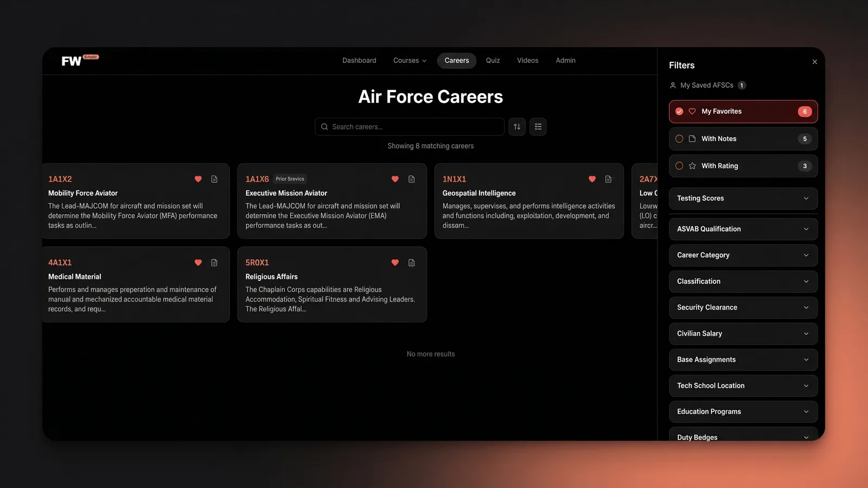This screenshot has height=488, width=868.
Task: Click the My Favorites count badge 6
Action: pos(805,111)
